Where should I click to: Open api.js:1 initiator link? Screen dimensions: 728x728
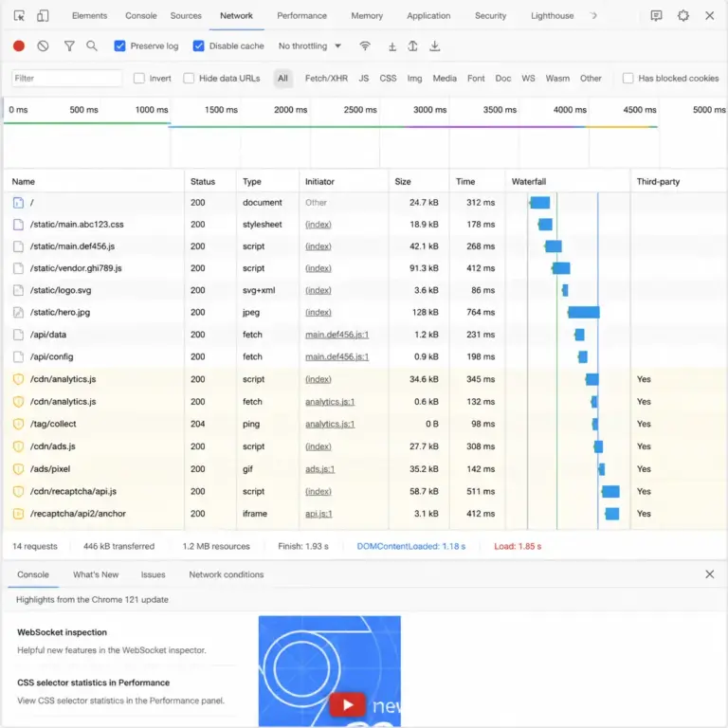coord(318,514)
